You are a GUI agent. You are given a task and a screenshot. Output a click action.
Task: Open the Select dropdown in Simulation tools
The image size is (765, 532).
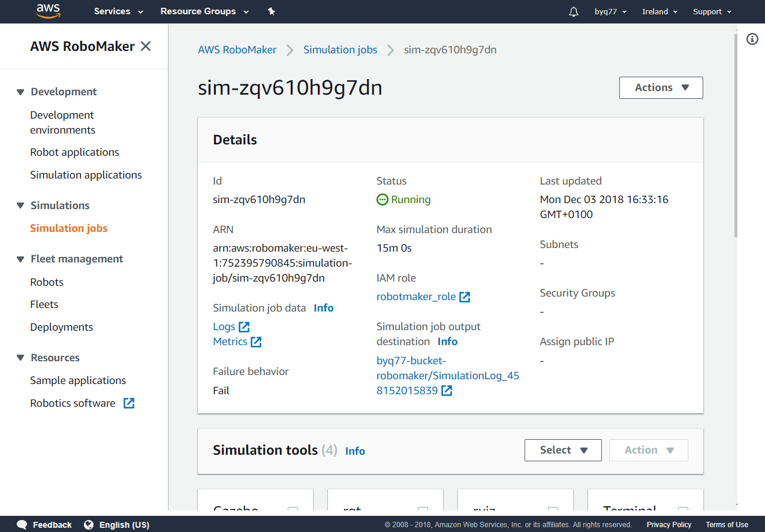point(563,450)
